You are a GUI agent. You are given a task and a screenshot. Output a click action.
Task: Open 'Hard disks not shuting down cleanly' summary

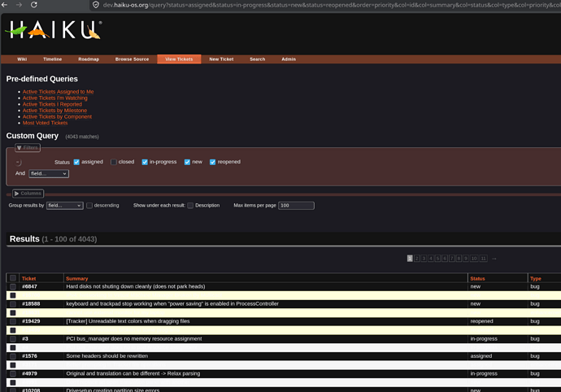point(136,287)
